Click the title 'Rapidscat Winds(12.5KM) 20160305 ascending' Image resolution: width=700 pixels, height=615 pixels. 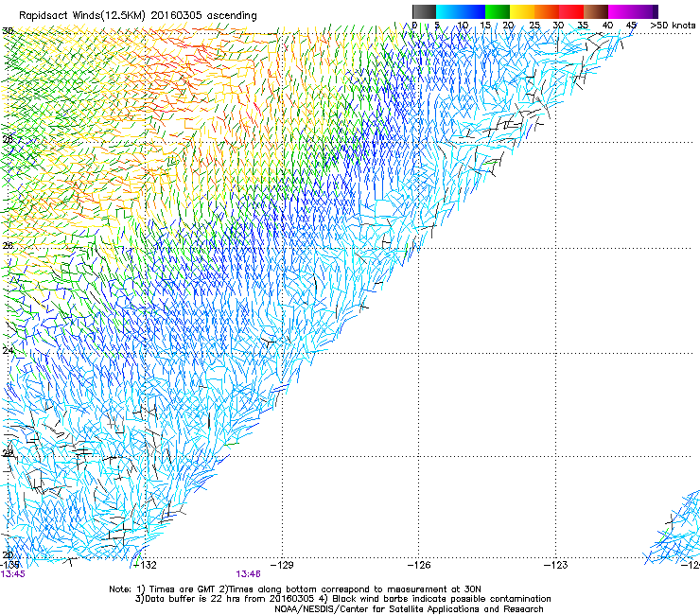[138, 16]
